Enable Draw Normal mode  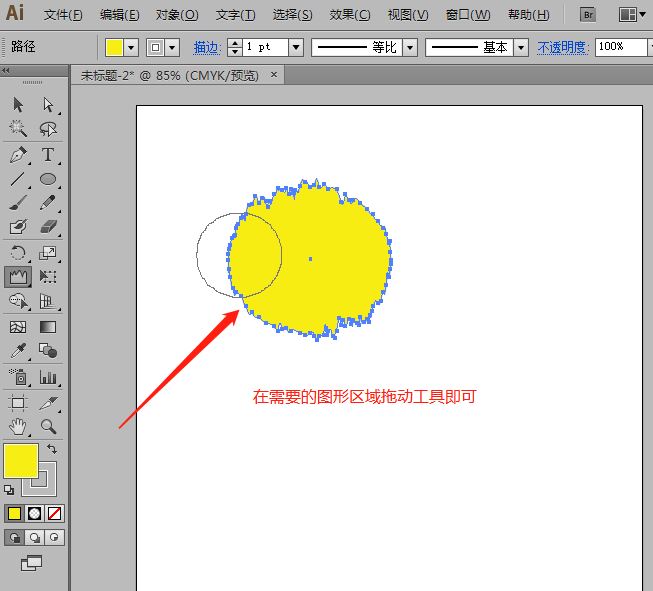[14, 537]
